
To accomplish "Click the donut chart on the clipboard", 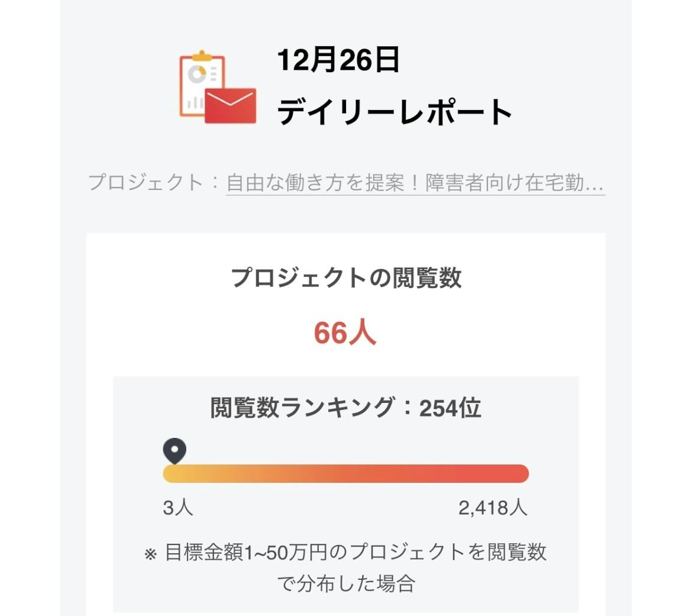I will click(197, 74).
